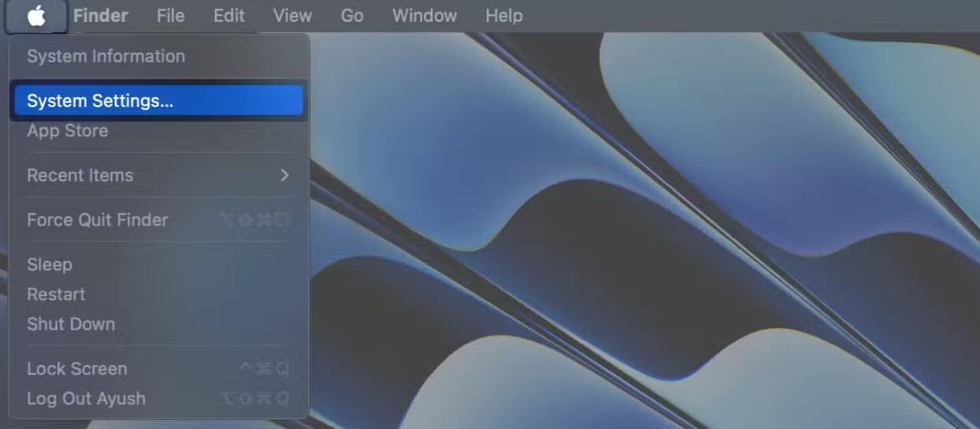980x429 pixels.
Task: Open the View menu
Action: pyautogui.click(x=292, y=15)
